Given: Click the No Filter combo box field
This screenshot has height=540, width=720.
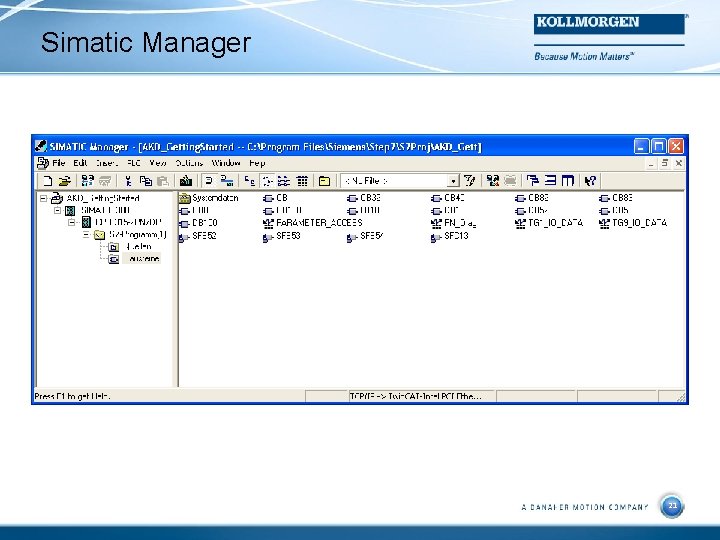Looking at the screenshot, I should pos(399,181).
